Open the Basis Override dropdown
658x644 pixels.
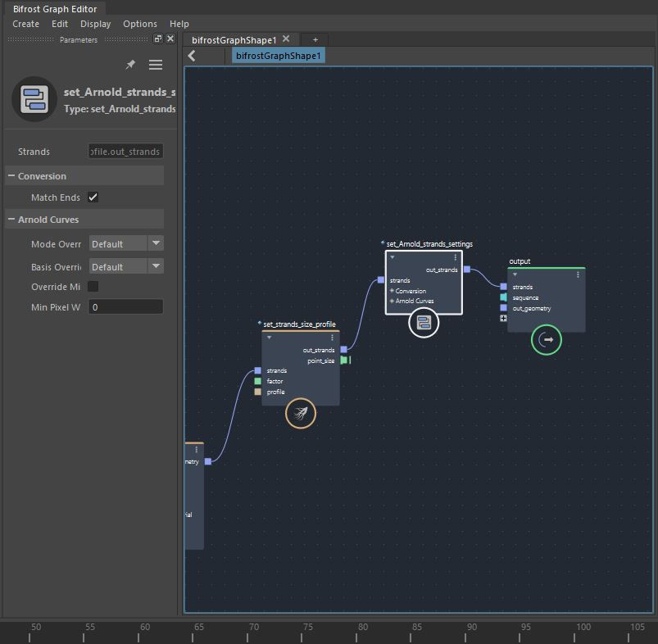[x=126, y=266]
